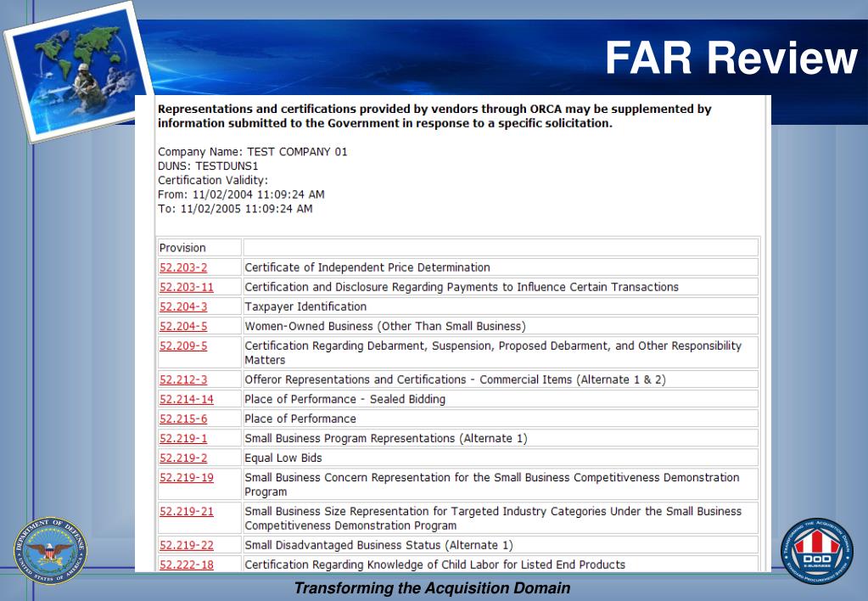Click the 52.219-21 provision link
868x601 pixels.
(187, 511)
